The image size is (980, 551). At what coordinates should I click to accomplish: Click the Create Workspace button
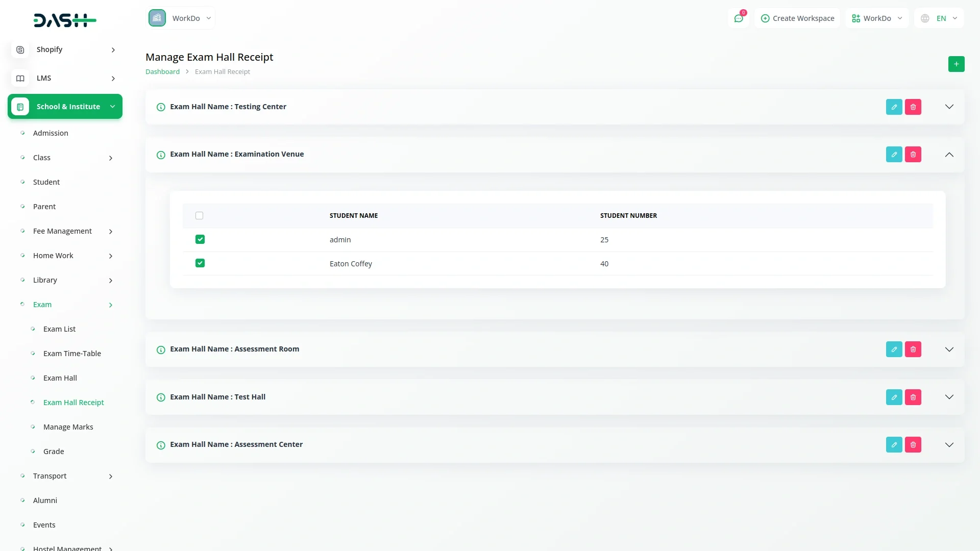(x=797, y=18)
